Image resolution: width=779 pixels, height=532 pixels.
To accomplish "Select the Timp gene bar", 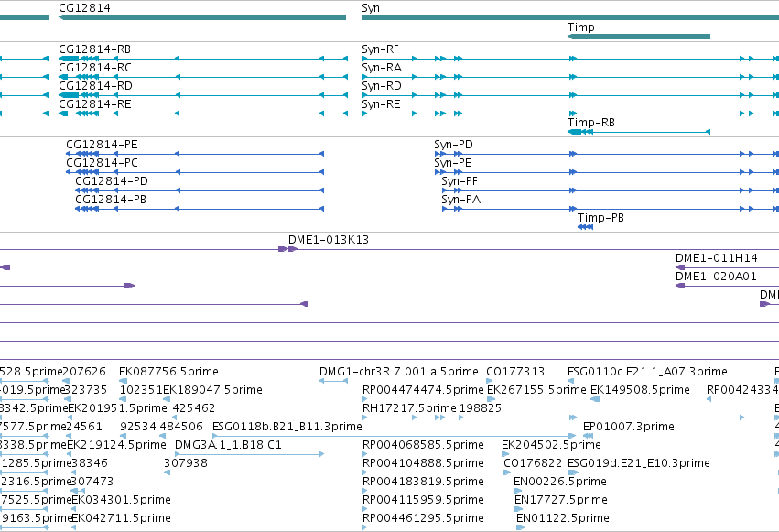I will coord(638,37).
